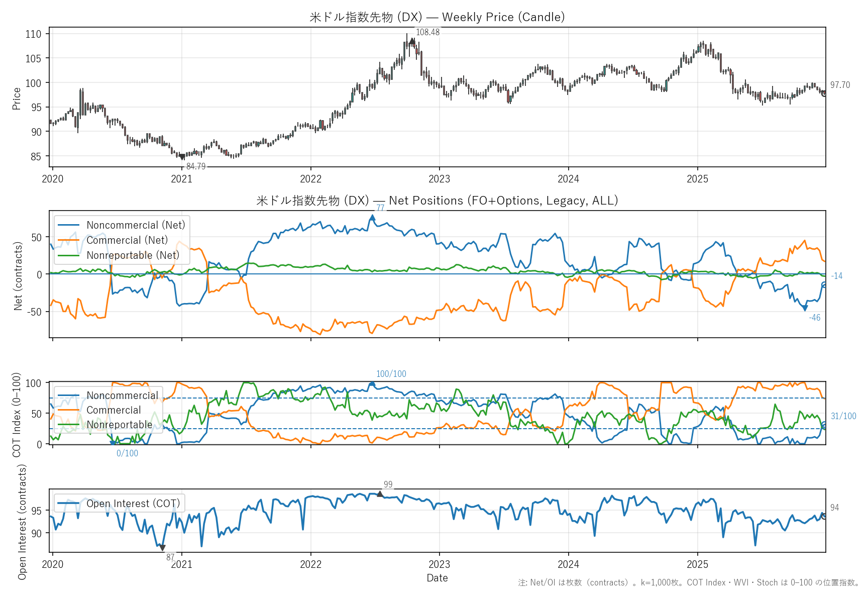Screen dimensions: 868x593
Task: Click the Commercial (Net) legend entry
Action: pos(127,240)
